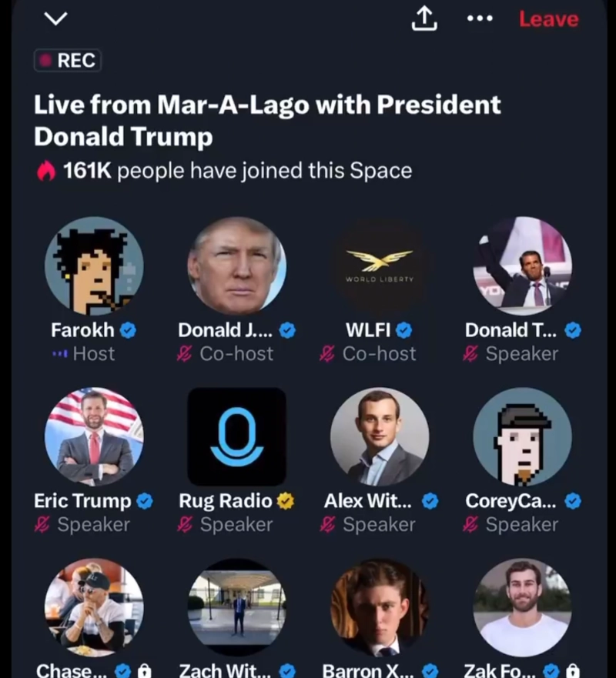
Task: Tap the WLFI World Liberty logo
Action: pyautogui.click(x=379, y=266)
